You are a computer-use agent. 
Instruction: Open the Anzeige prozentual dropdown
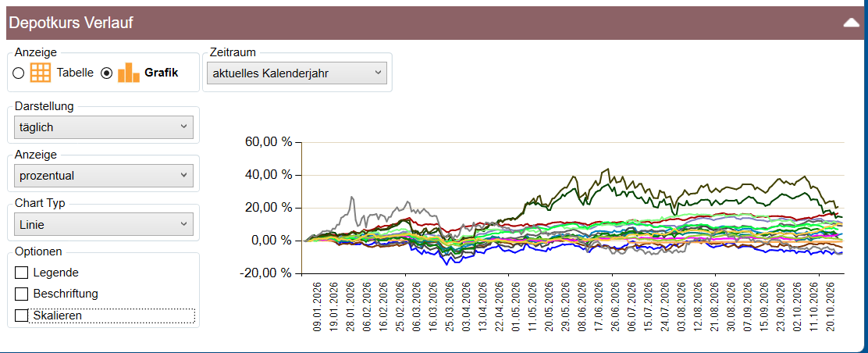coord(104,176)
